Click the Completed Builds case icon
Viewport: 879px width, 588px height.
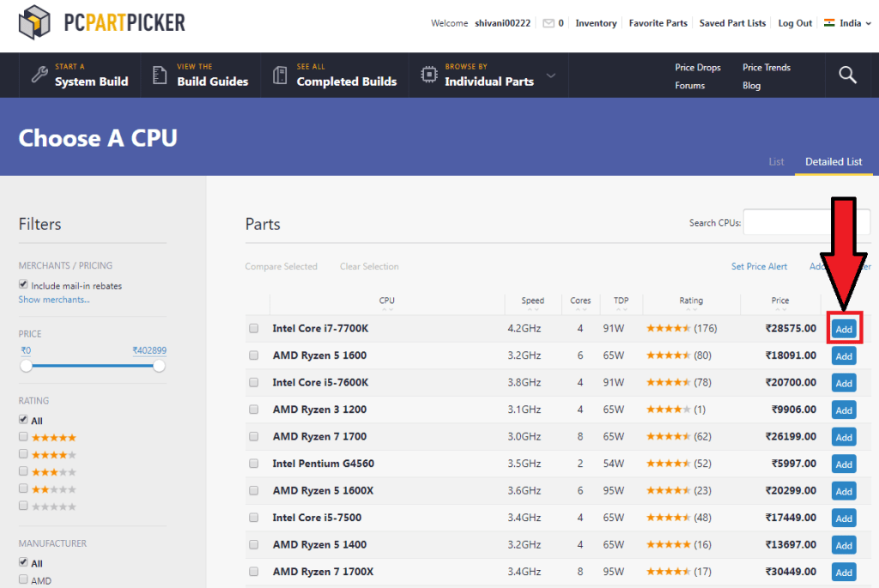point(280,76)
